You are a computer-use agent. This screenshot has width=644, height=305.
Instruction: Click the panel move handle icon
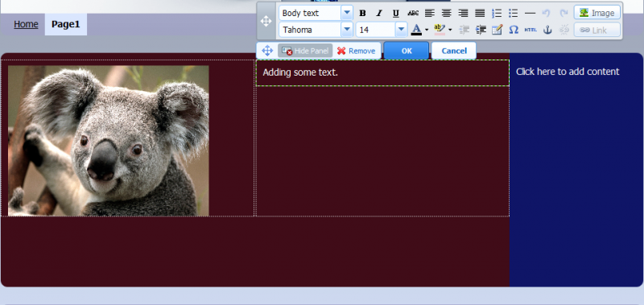267,51
